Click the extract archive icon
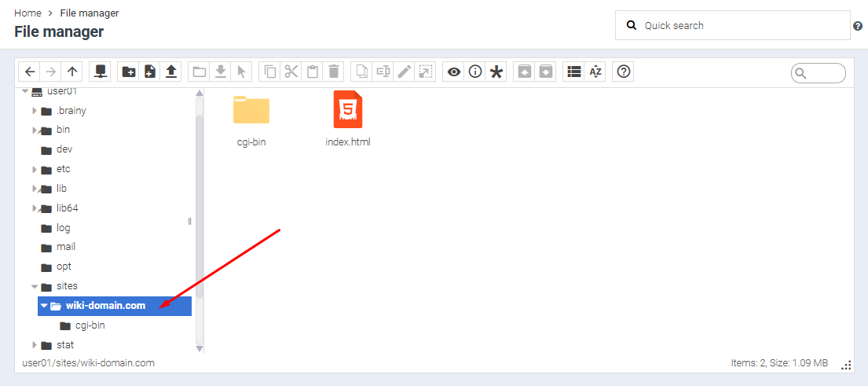This screenshot has height=386, width=868. 525,72
